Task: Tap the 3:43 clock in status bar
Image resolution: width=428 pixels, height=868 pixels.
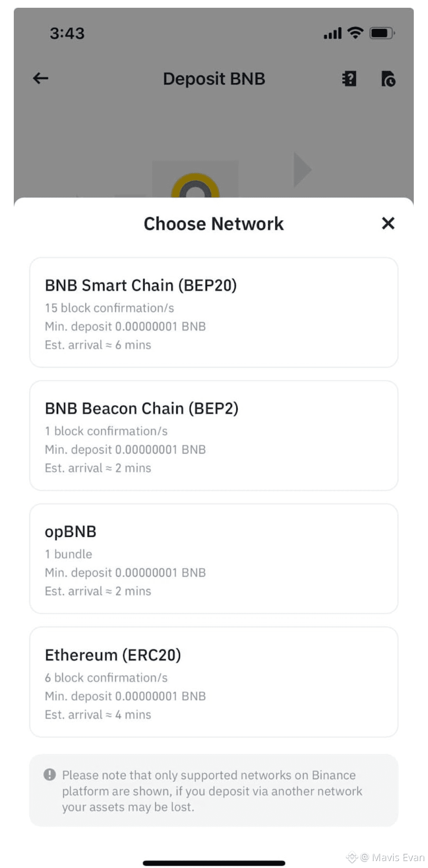Action: pyautogui.click(x=67, y=33)
